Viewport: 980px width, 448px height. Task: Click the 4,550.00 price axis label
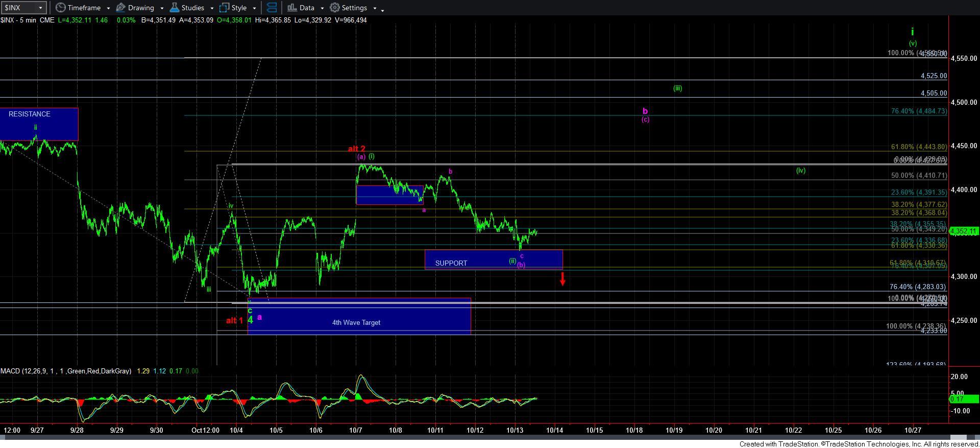(963, 59)
